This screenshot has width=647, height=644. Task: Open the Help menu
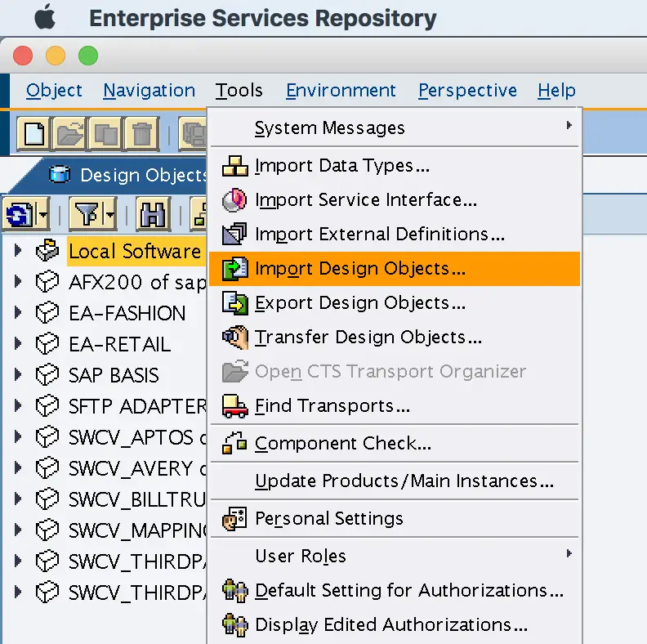coord(556,91)
